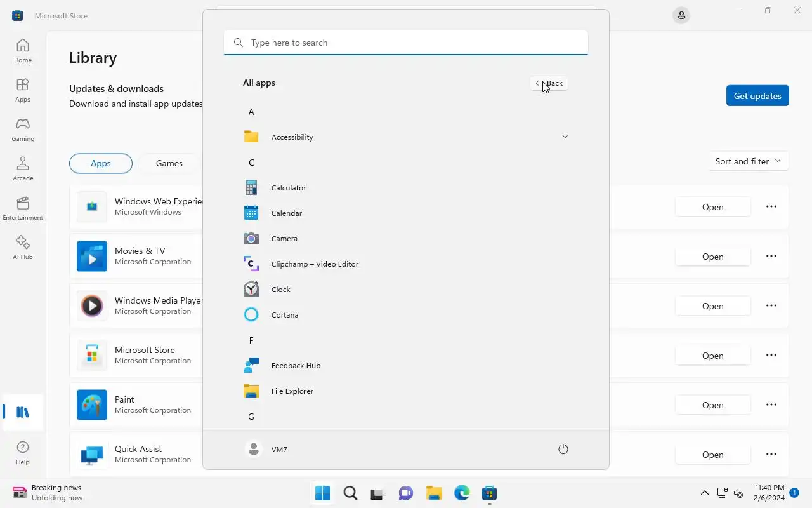This screenshot has height=508, width=812.
Task: Open Gaming section in Store sidebar
Action: pos(23,130)
